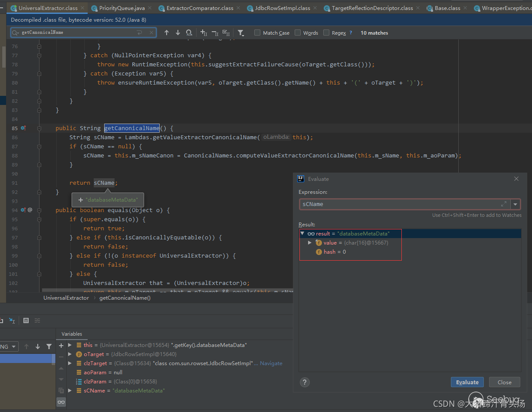Image resolution: width=532 pixels, height=412 pixels.
Task: Click the Find All usages icon
Action: [x=189, y=33]
